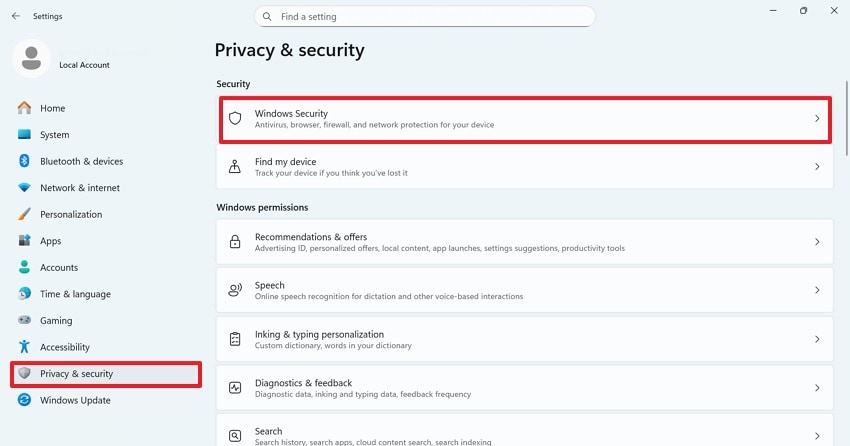Open the Windows Update section

pos(75,400)
